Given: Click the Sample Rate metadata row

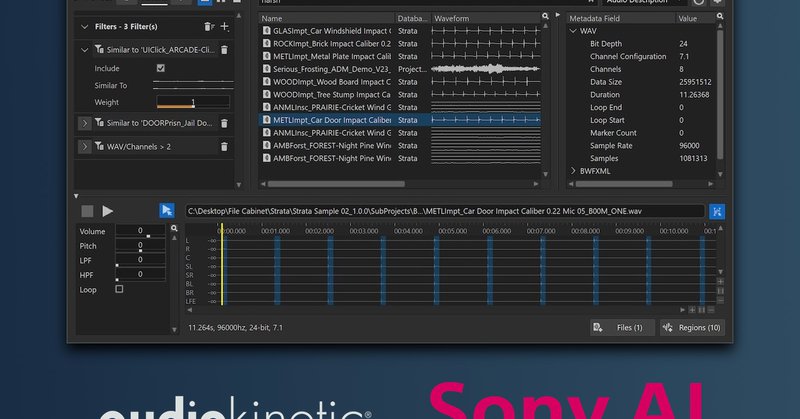Looking at the screenshot, I should 641,145.
